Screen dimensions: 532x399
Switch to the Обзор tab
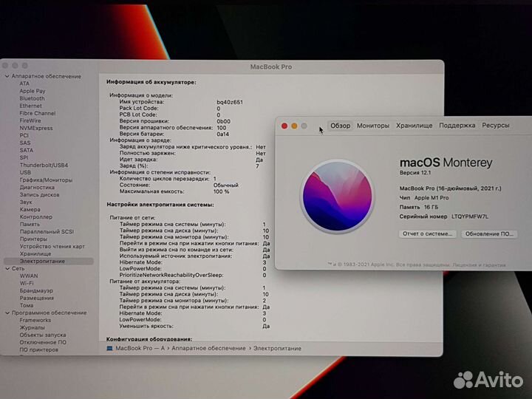[341, 126]
